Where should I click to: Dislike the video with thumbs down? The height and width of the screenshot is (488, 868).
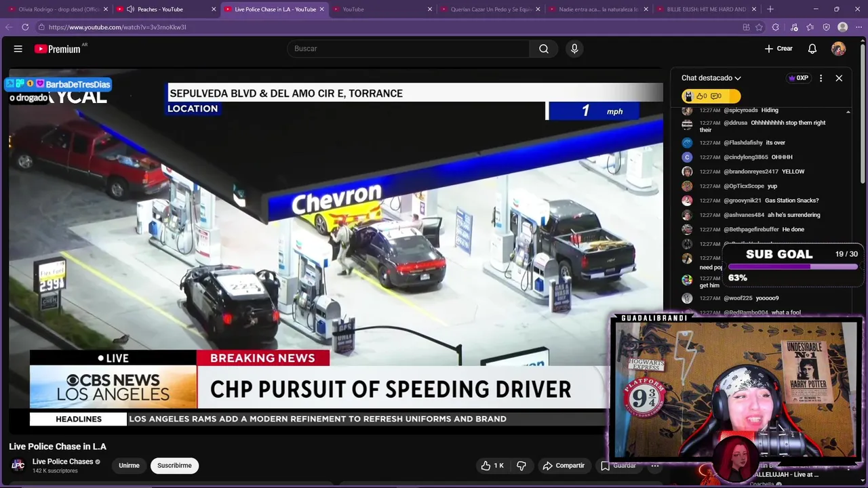tap(521, 466)
